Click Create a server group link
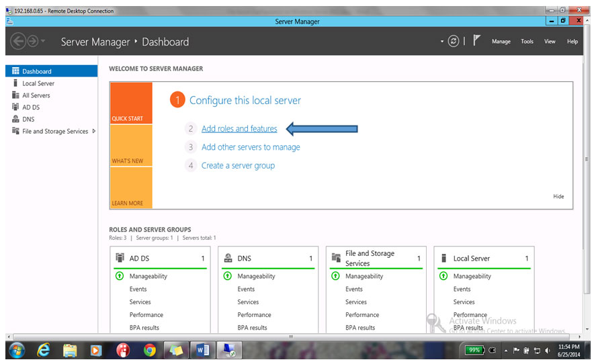594x364 pixels. [x=238, y=165]
